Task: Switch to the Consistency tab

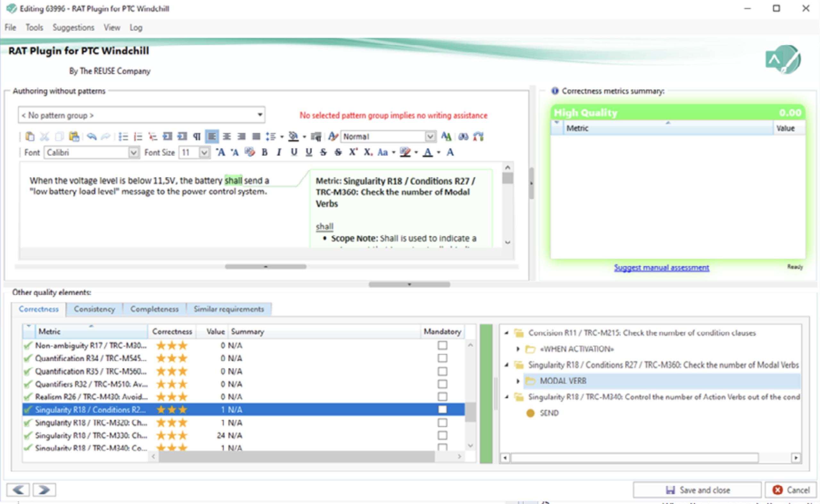Action: point(94,309)
